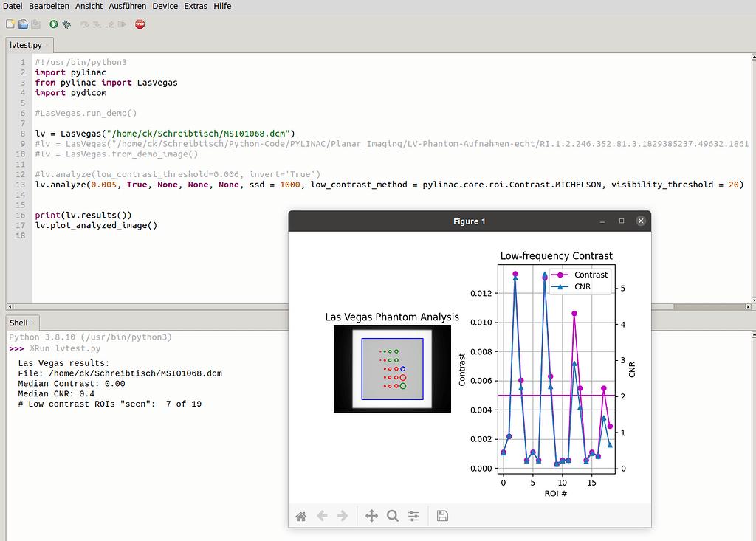
Task: Open the Extras menu
Action: point(196,6)
